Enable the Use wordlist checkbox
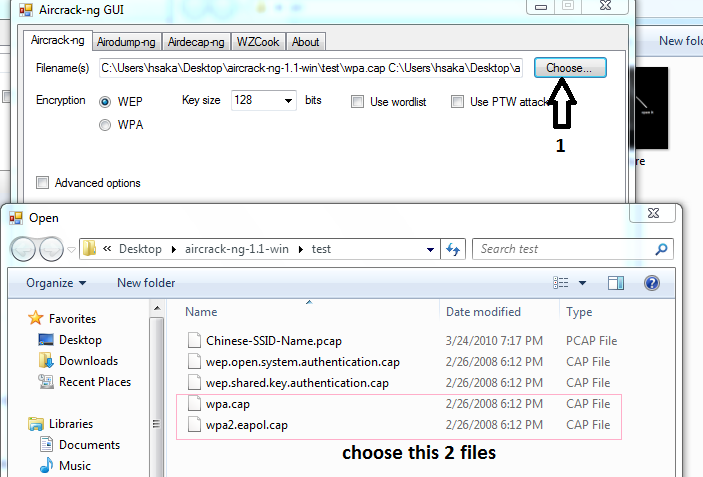 (x=357, y=102)
